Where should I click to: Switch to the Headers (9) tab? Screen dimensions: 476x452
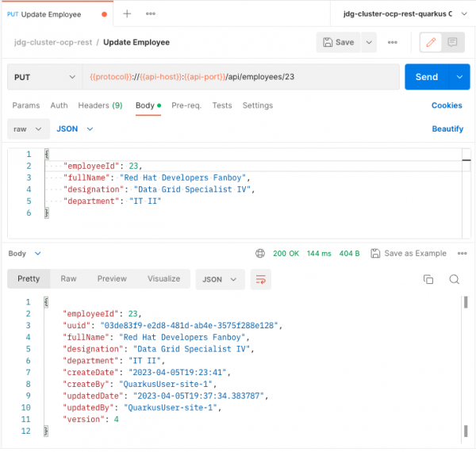(99, 105)
